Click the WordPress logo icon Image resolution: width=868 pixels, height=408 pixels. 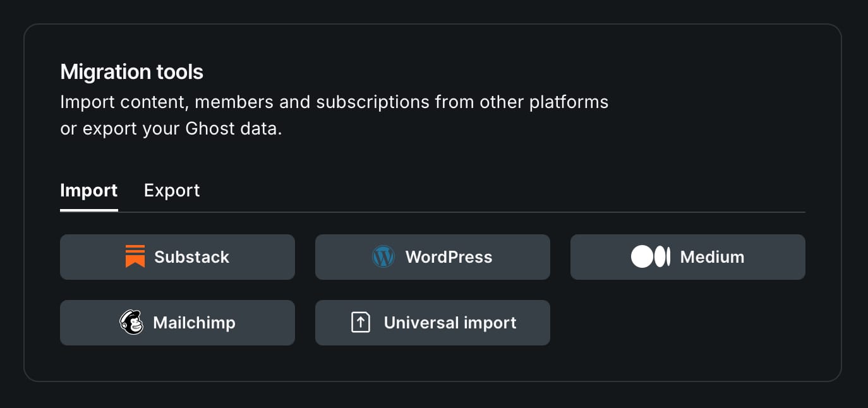coord(383,257)
